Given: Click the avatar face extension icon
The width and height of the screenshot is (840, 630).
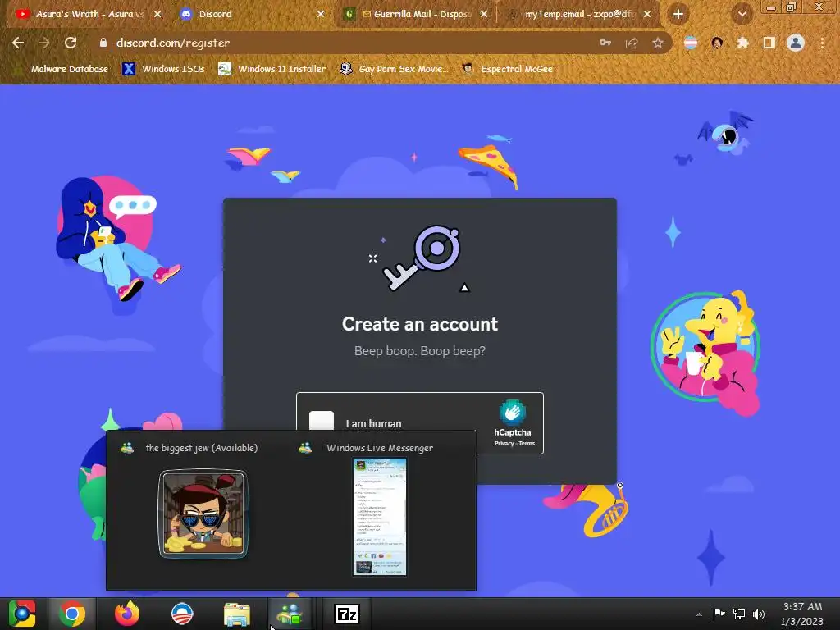Looking at the screenshot, I should [x=717, y=43].
